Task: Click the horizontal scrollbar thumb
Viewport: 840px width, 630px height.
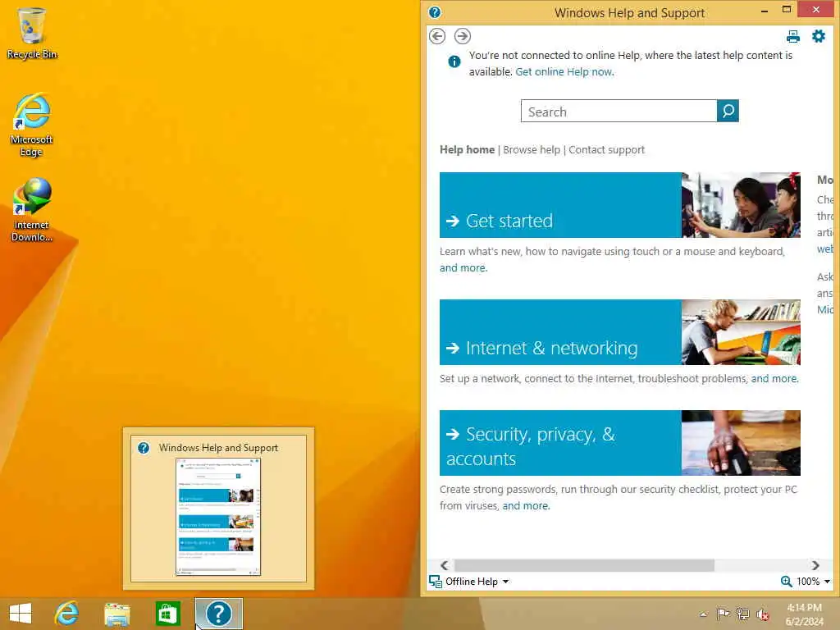Action: [x=584, y=565]
